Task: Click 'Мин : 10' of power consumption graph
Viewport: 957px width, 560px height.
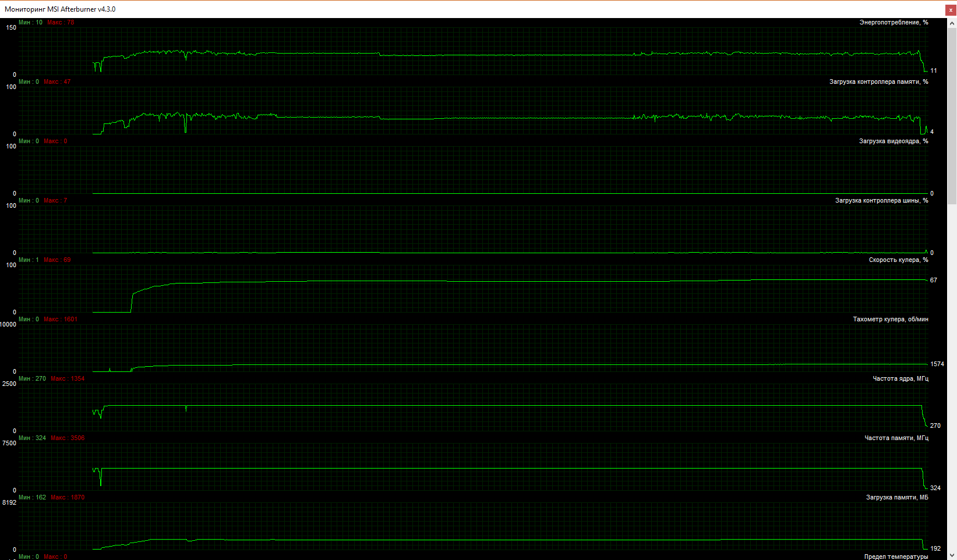Action: [x=30, y=22]
